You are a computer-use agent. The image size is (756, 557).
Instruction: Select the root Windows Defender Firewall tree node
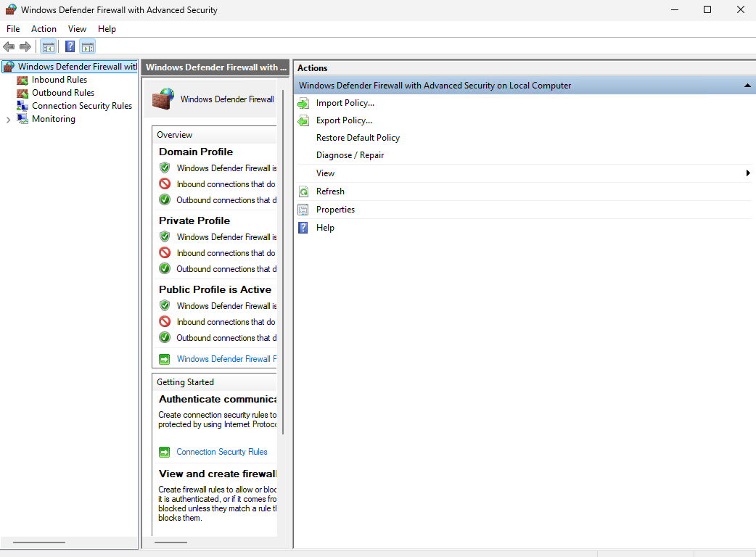[x=77, y=67]
